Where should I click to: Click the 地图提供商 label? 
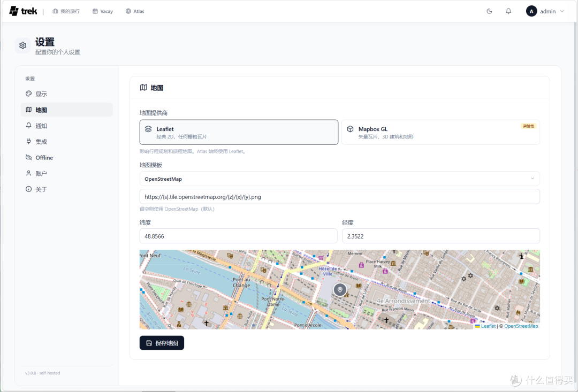(154, 113)
